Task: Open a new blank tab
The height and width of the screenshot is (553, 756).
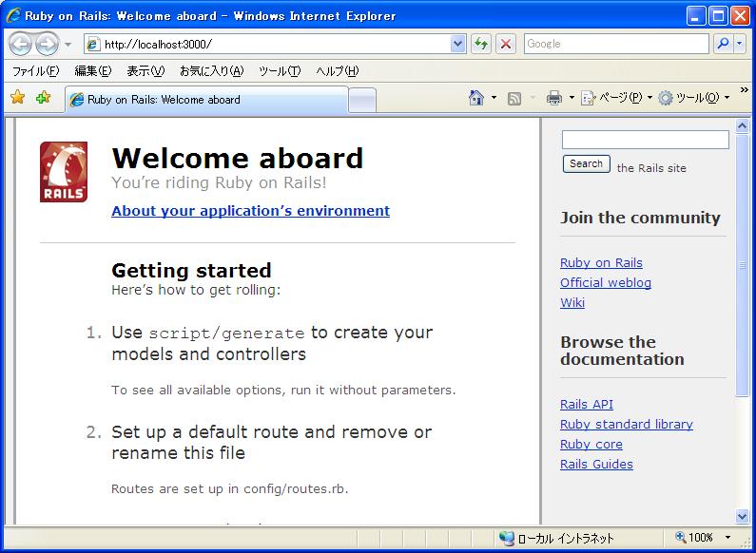Action: [x=362, y=101]
